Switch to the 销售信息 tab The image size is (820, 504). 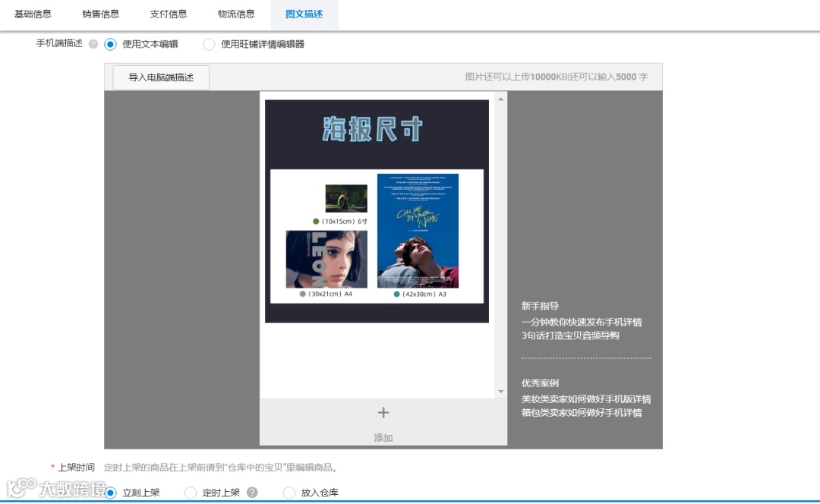point(100,14)
